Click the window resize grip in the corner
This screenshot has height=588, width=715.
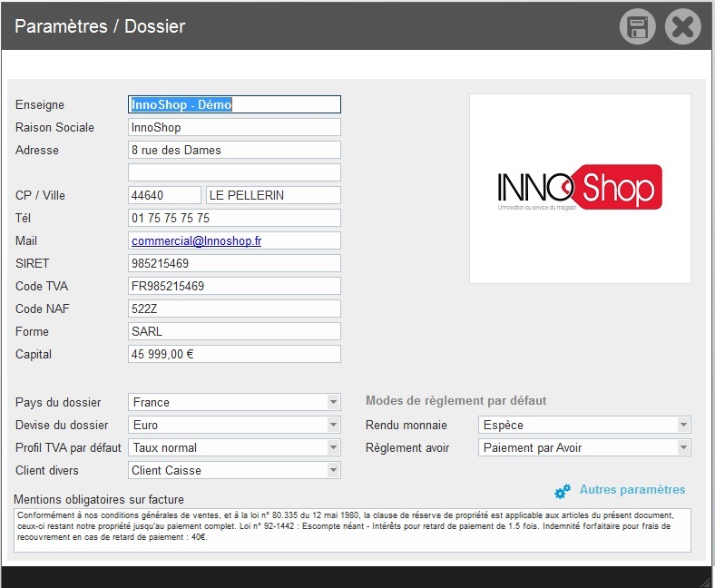click(x=706, y=581)
